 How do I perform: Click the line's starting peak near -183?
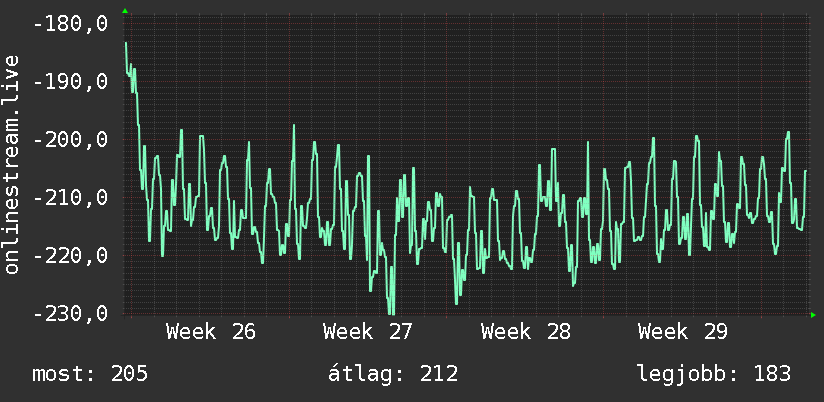126,43
